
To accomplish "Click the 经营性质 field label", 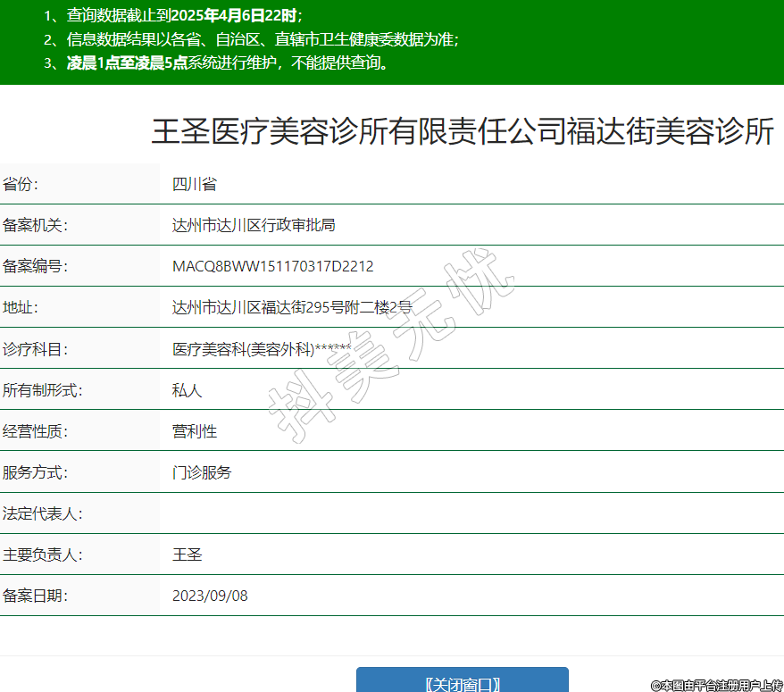I will click(x=36, y=431).
